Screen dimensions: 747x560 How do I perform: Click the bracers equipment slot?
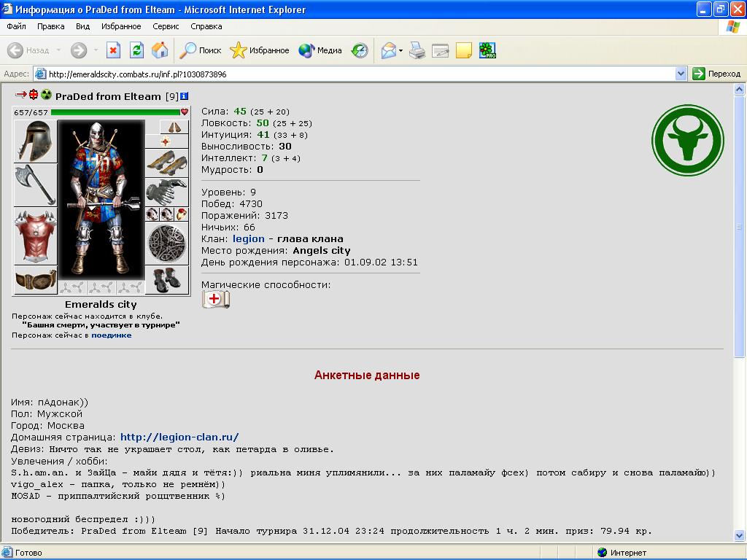[x=167, y=163]
